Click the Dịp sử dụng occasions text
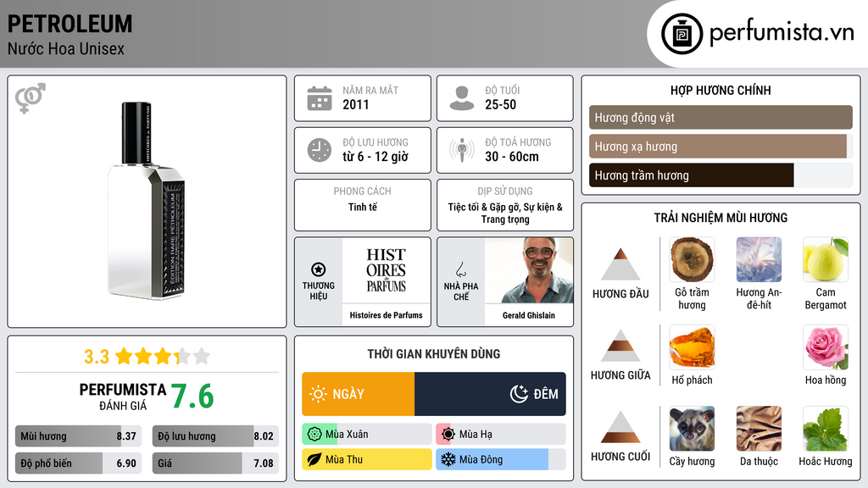The height and width of the screenshot is (488, 868). coord(505,213)
